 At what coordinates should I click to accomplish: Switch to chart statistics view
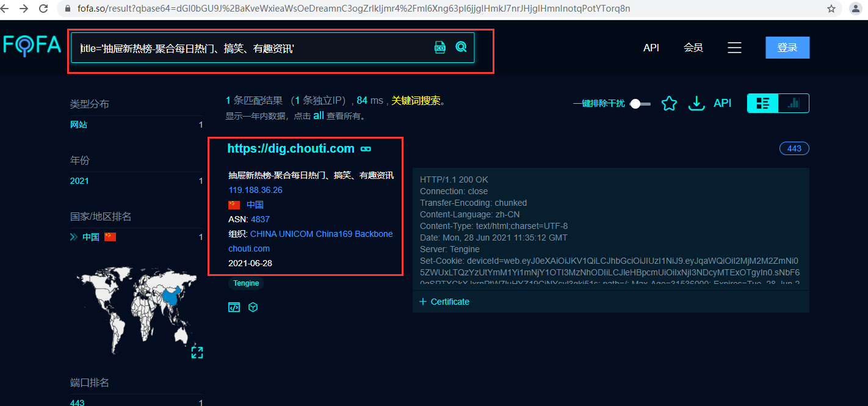(x=794, y=103)
